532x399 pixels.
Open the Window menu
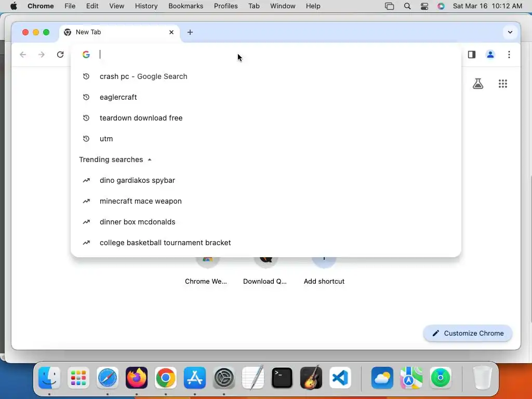coord(283,6)
